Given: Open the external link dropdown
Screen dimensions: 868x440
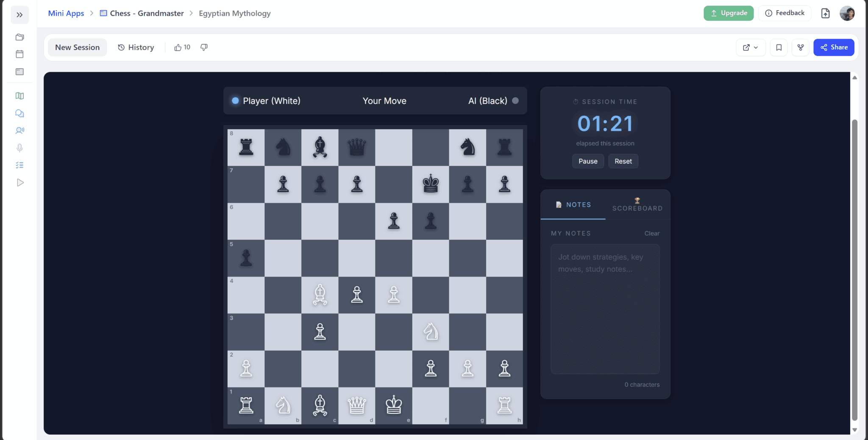Looking at the screenshot, I should tap(750, 47).
